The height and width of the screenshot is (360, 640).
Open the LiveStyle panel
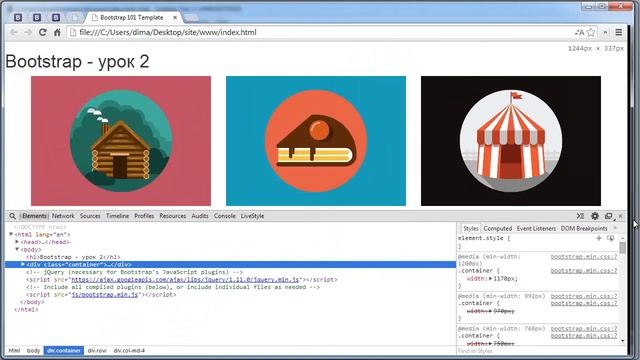[x=252, y=216]
